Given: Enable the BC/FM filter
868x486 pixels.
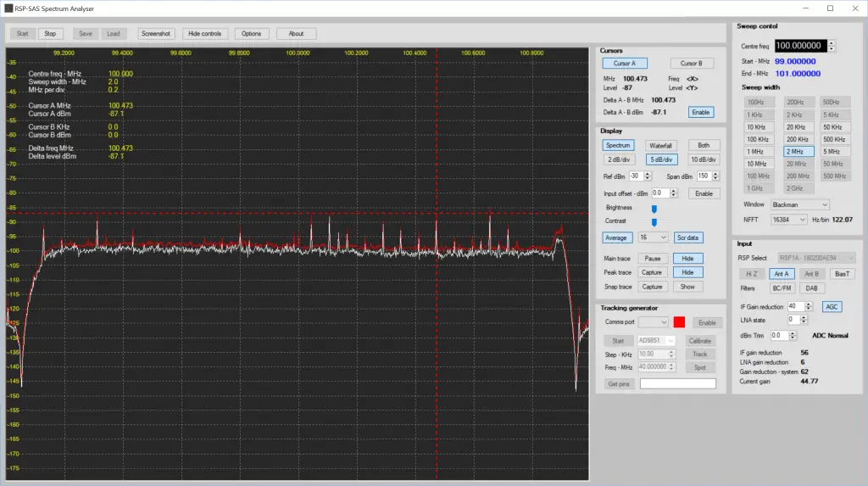Looking at the screenshot, I should (782, 288).
